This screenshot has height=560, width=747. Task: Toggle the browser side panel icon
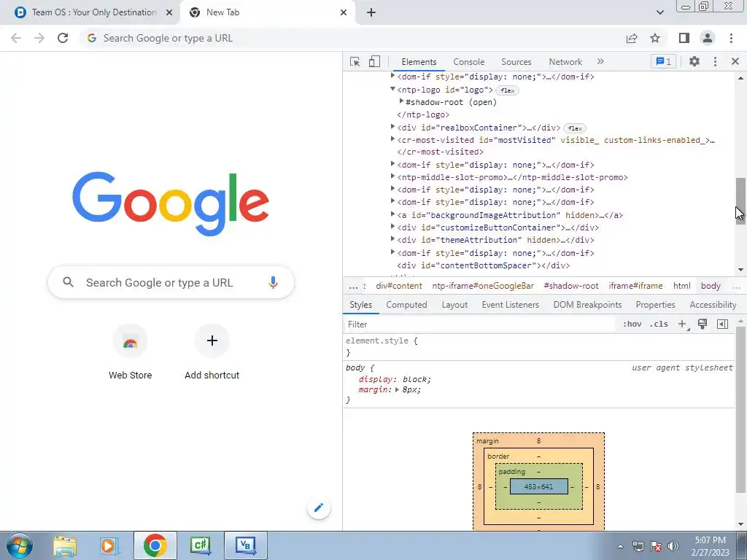click(684, 38)
